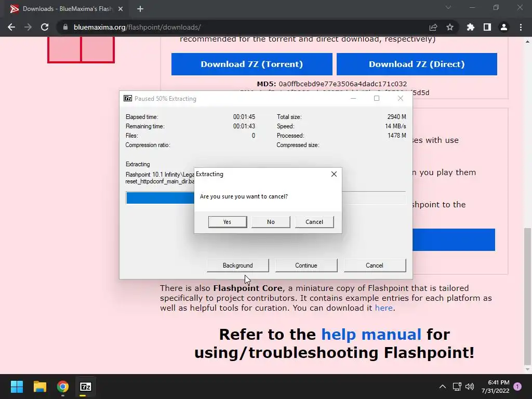Toggle Chrome side panel

click(487, 27)
